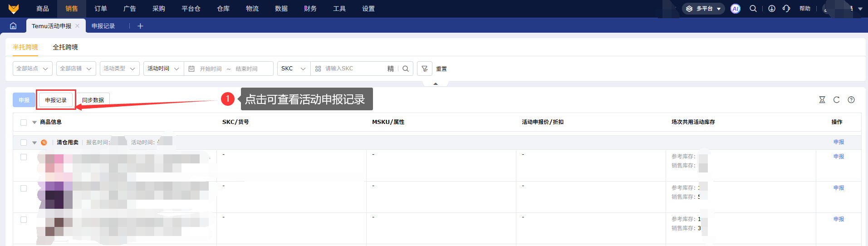Toggle precise match 精 button

[391, 69]
